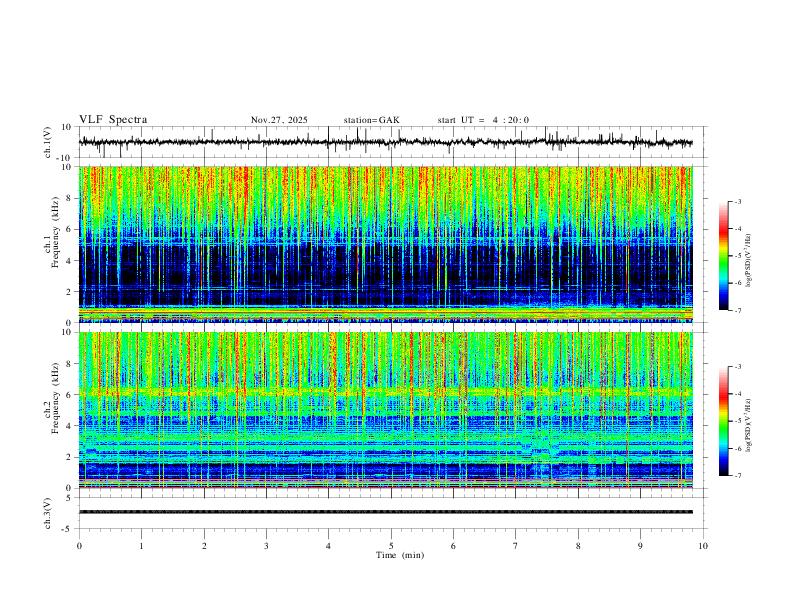Click the "Time (min)" axis label
This screenshot has height=612, width=792.
(x=400, y=555)
